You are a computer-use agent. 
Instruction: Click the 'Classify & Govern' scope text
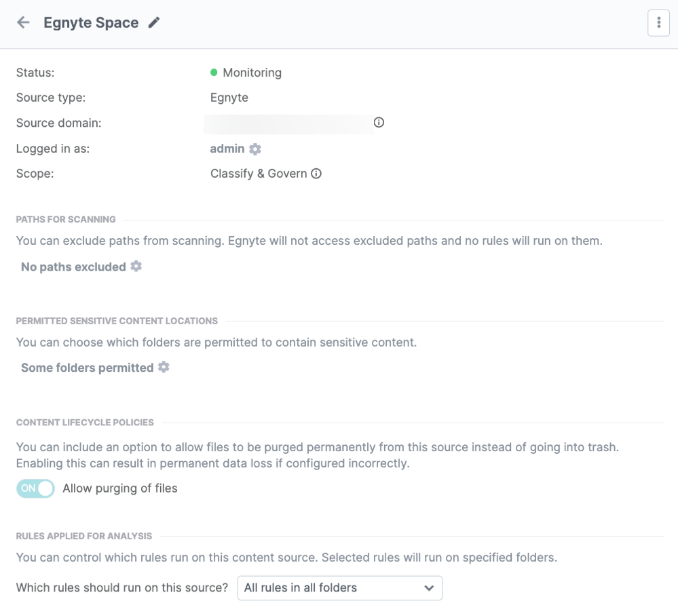pos(259,174)
